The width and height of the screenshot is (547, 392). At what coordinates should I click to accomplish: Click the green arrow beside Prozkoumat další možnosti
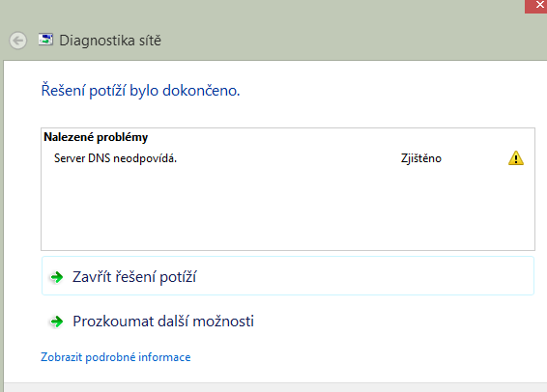click(57, 322)
